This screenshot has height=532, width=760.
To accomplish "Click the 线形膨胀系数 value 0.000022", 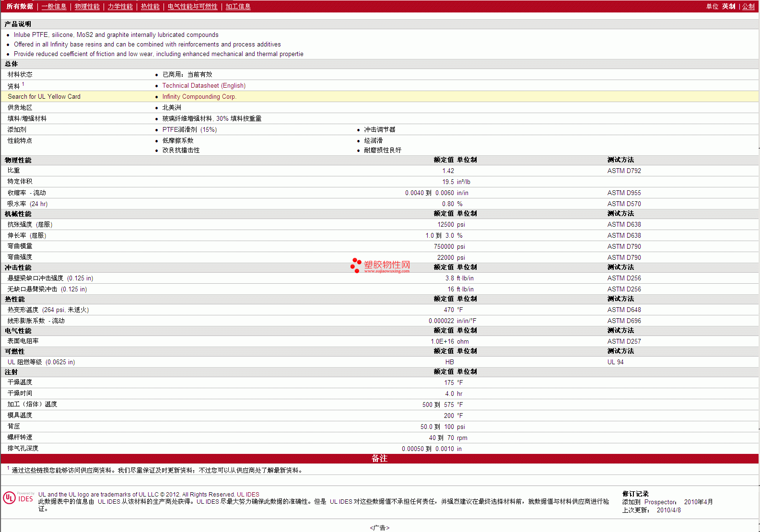I will (x=441, y=321).
